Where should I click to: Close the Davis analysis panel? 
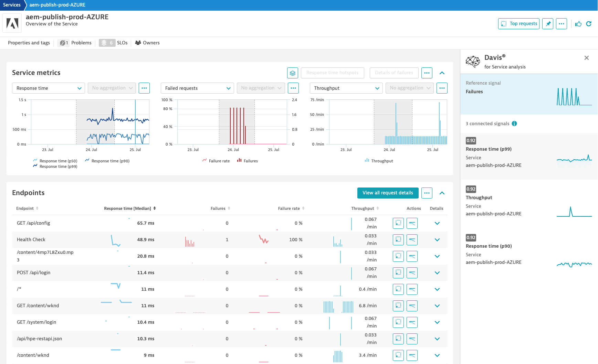pyautogui.click(x=587, y=58)
